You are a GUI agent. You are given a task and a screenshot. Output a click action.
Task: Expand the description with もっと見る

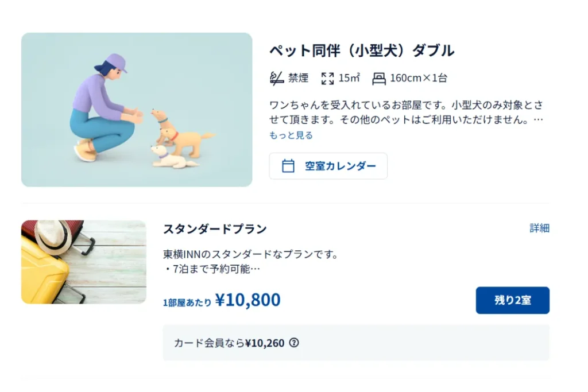291,135
